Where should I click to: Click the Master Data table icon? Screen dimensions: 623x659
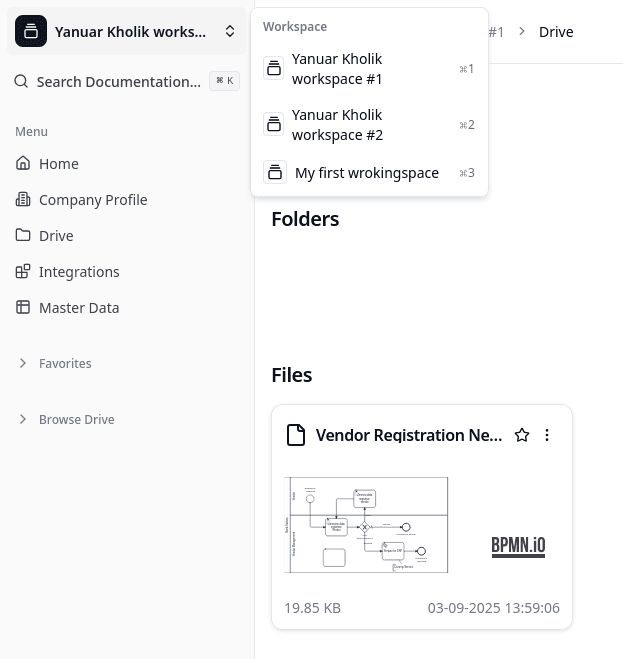pos(23,308)
